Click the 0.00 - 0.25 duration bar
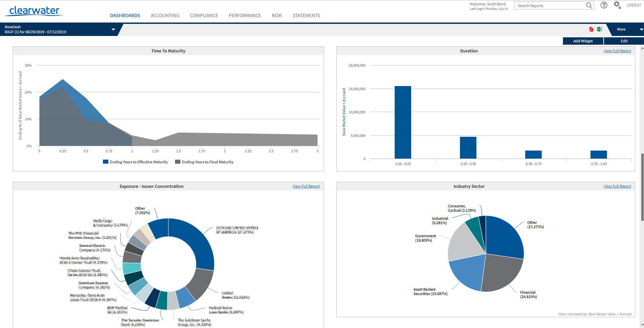Image resolution: width=644 pixels, height=328 pixels. (x=403, y=122)
